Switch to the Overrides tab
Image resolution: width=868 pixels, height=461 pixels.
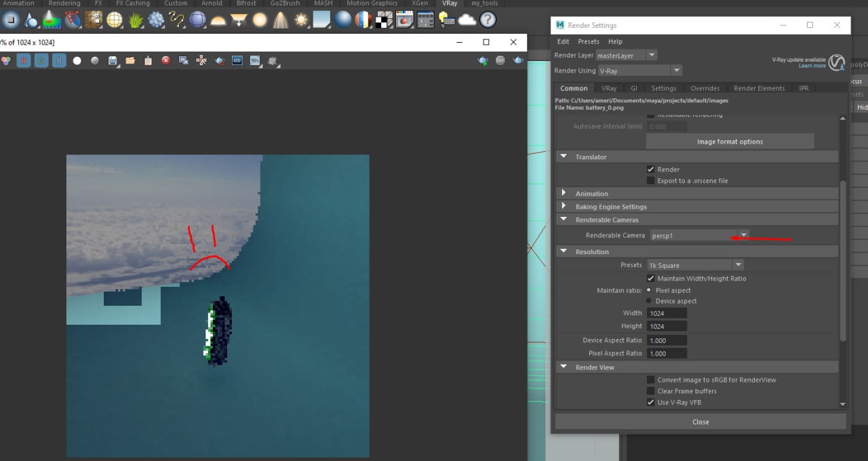705,88
